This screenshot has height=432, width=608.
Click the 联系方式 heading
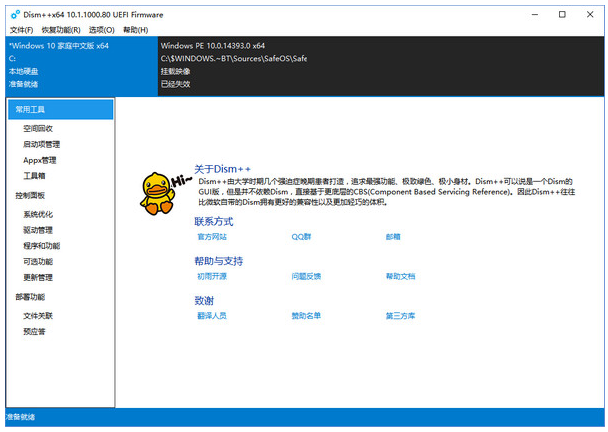pos(214,221)
